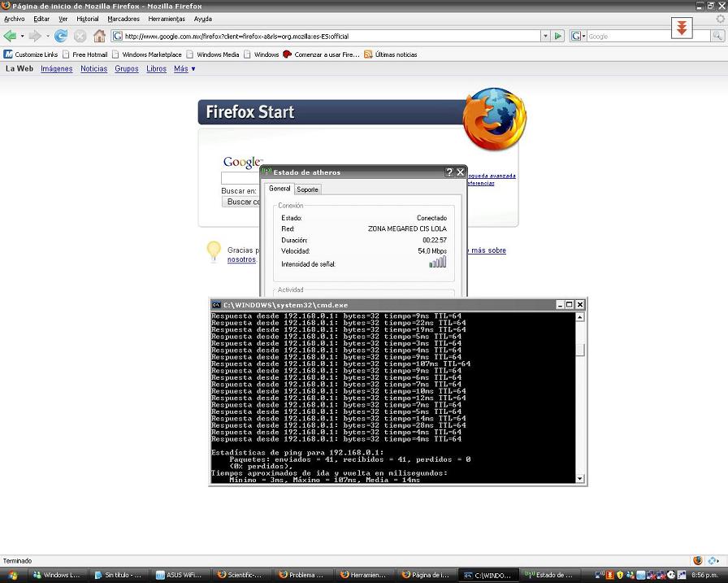
Task: Click the Noticias link
Action: 93,69
